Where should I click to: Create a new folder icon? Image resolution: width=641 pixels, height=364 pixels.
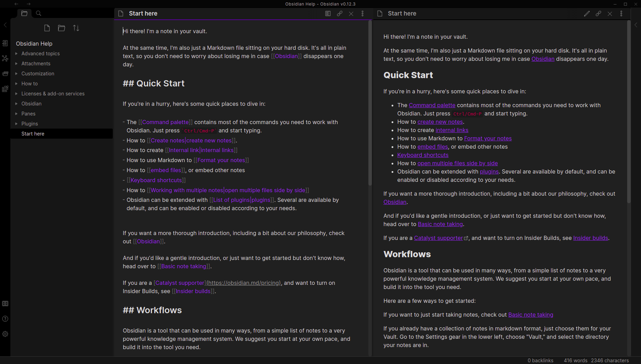pos(62,28)
